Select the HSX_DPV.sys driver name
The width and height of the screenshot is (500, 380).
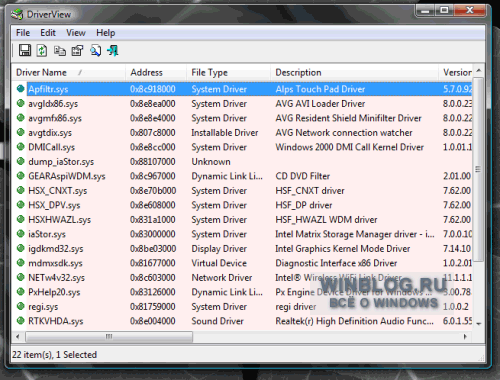(54, 205)
